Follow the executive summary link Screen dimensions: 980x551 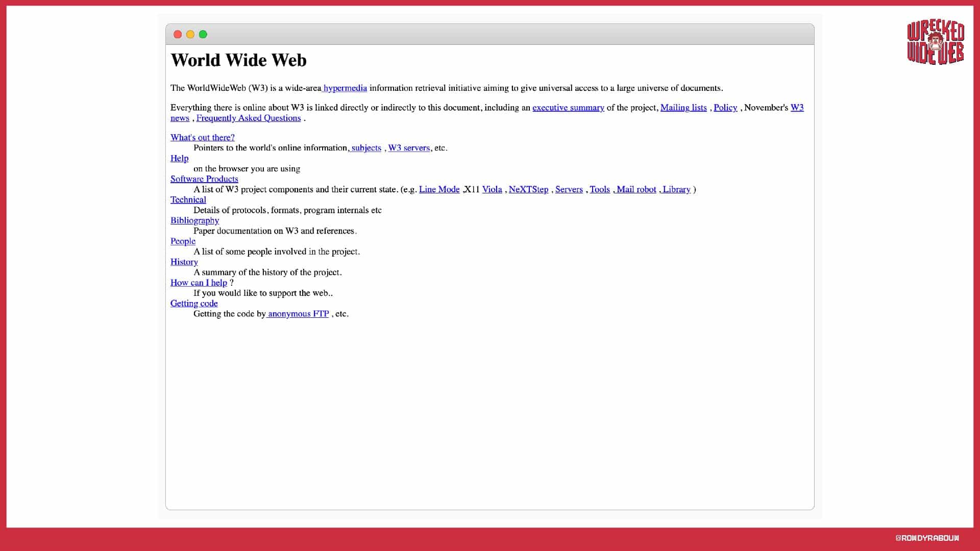568,107
